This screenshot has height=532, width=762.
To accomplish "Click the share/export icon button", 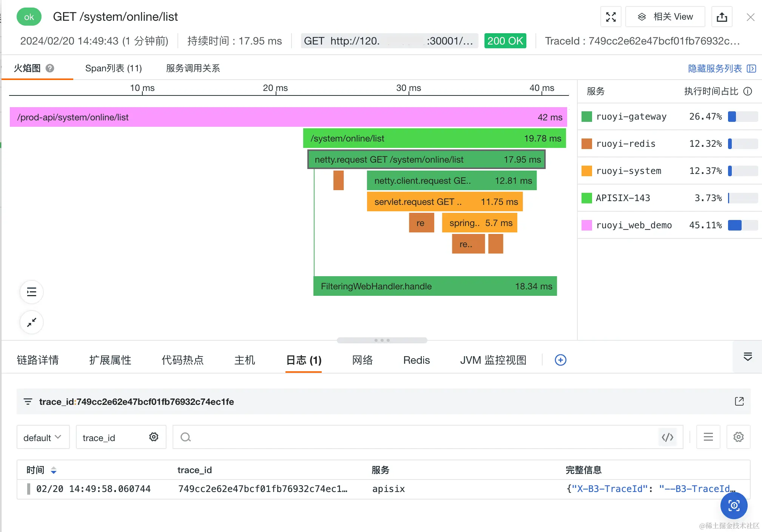I will 722,17.
